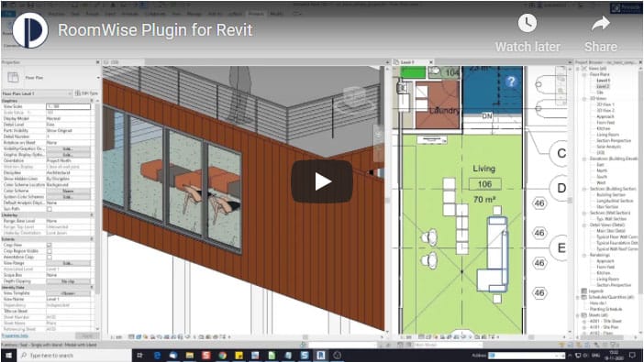Open Task View on the taskbar
The height and width of the screenshot is (362, 644).
click(139, 355)
